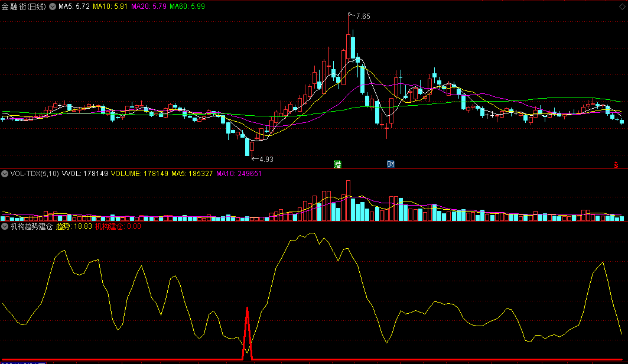Open the 机构趋势建仓 indicator dropdown

pos(4,226)
